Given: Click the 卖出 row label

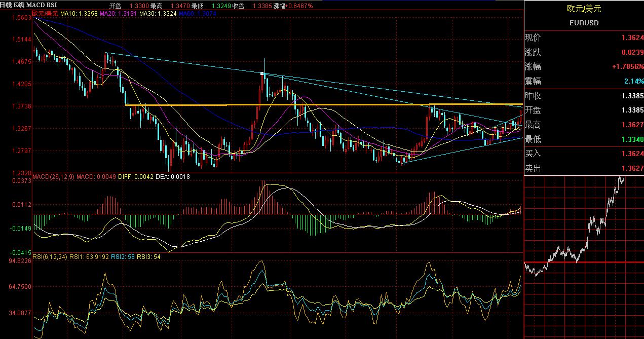Looking at the screenshot, I should click(533, 168).
